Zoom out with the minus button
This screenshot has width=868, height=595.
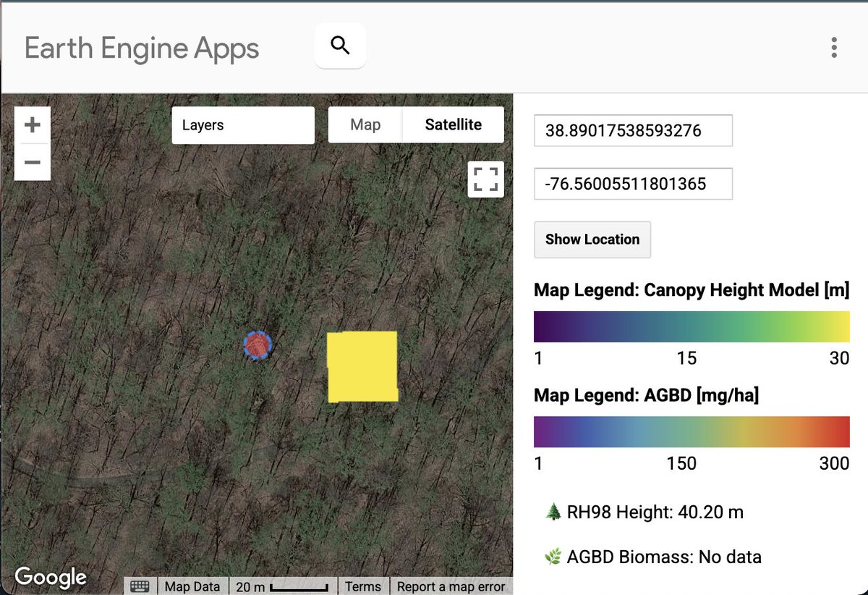coord(33,161)
